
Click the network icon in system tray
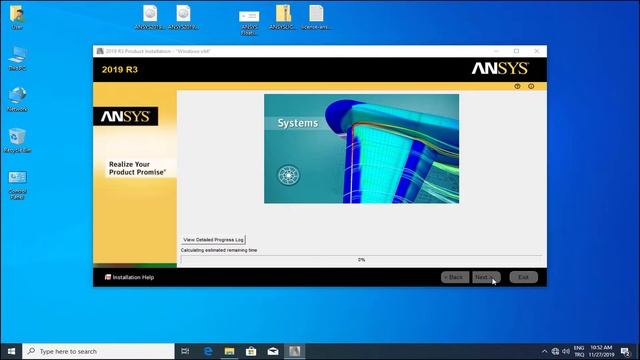[555, 351]
